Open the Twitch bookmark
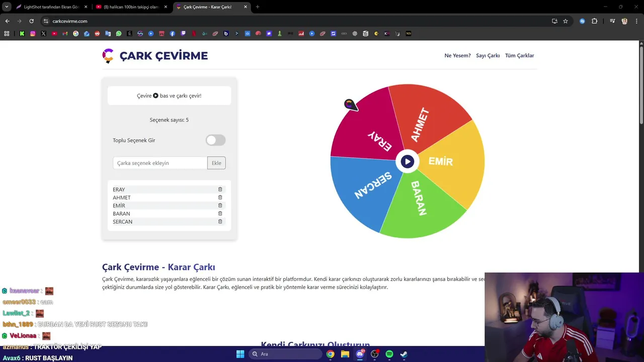The height and width of the screenshot is (362, 644). point(183,34)
